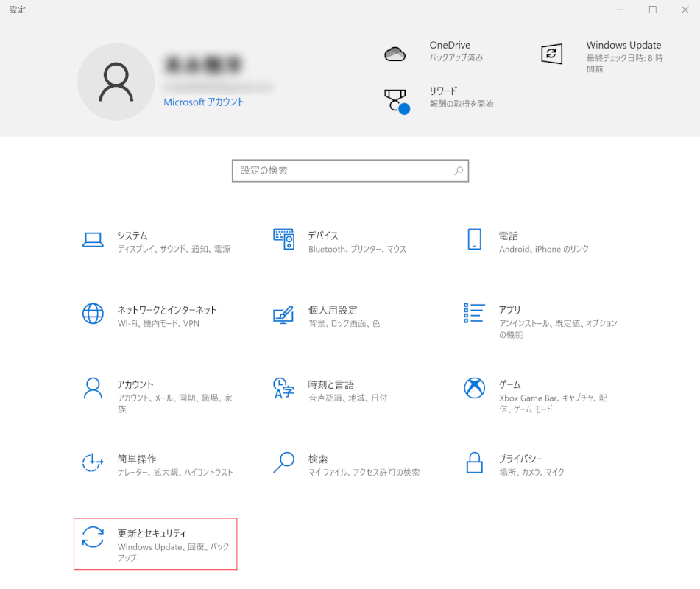700x589 pixels.
Task: Select 'Android、iPhone のリンク' description
Action: point(544,249)
